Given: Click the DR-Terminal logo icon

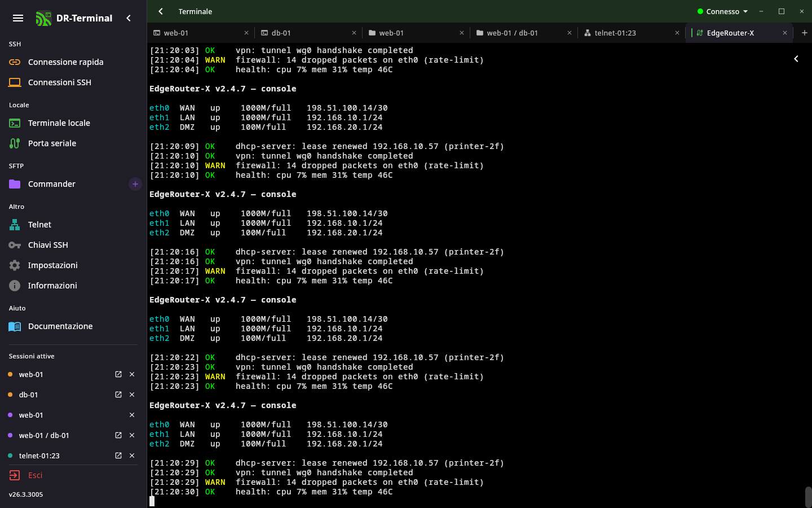Looking at the screenshot, I should coord(43,18).
